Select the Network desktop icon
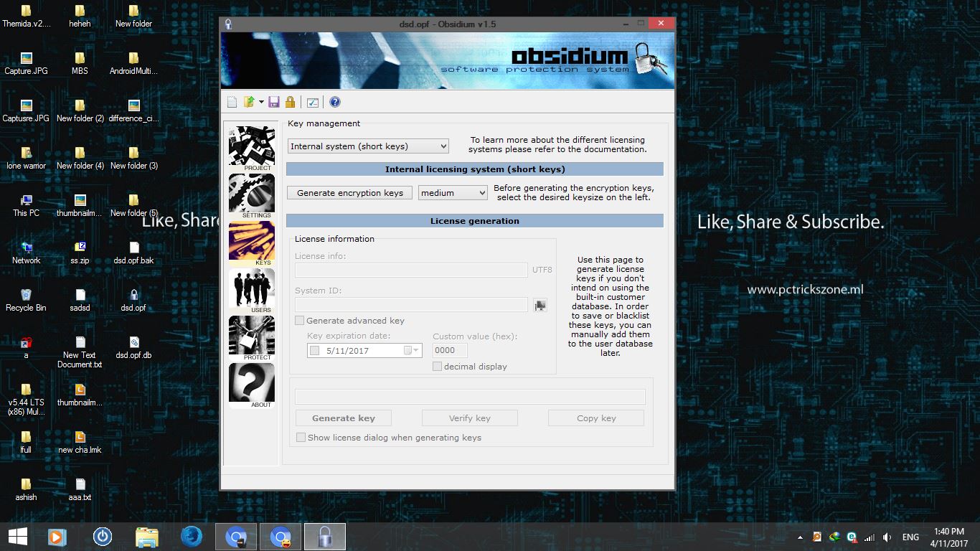 [x=26, y=253]
